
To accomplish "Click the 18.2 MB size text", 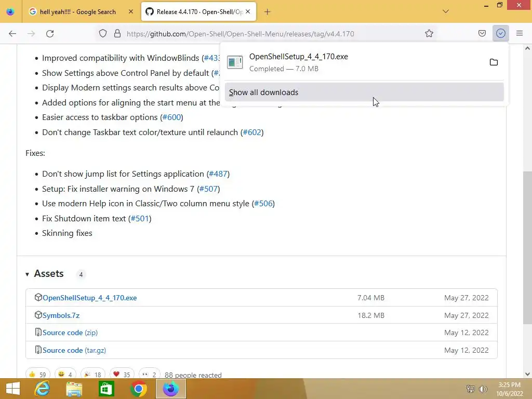I will [371, 315].
